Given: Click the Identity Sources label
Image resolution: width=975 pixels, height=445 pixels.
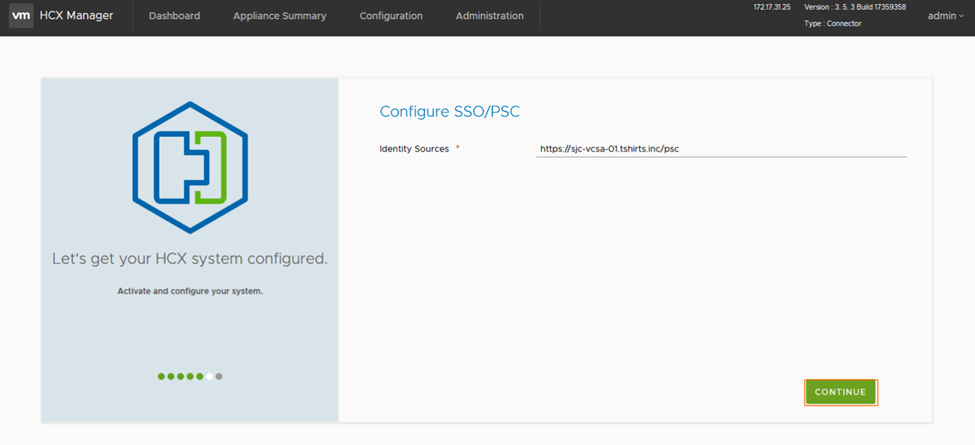Looking at the screenshot, I should coord(414,149).
